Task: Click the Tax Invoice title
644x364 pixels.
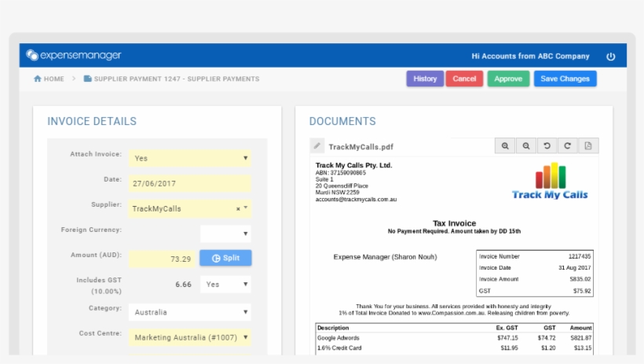Action: click(454, 223)
